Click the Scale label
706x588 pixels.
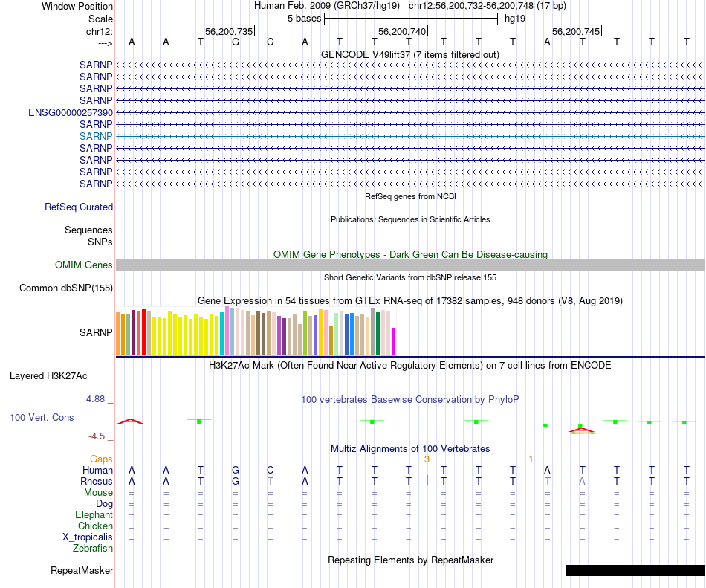(x=100, y=19)
